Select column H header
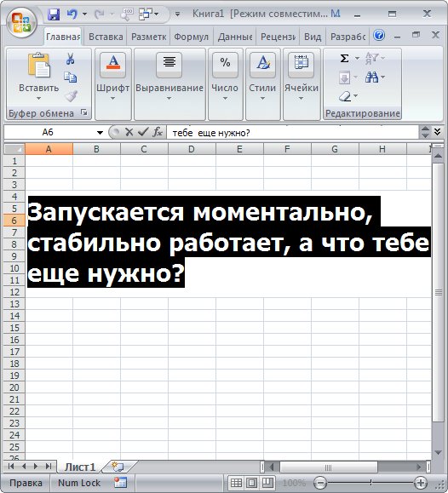The image size is (448, 493). point(382,149)
